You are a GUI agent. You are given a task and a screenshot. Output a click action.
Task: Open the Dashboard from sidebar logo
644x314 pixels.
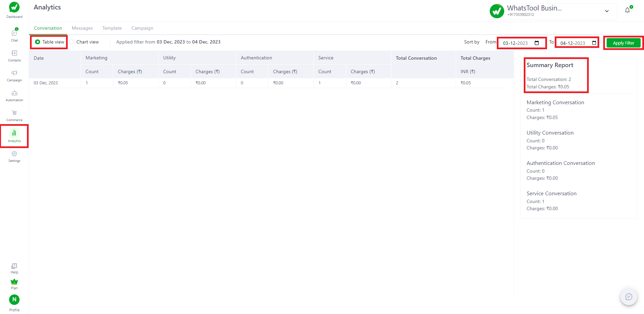coord(14,7)
